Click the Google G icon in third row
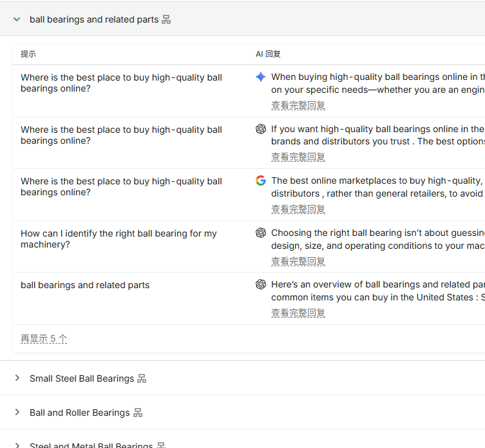Viewport: 485px width, 448px height. coord(261,180)
